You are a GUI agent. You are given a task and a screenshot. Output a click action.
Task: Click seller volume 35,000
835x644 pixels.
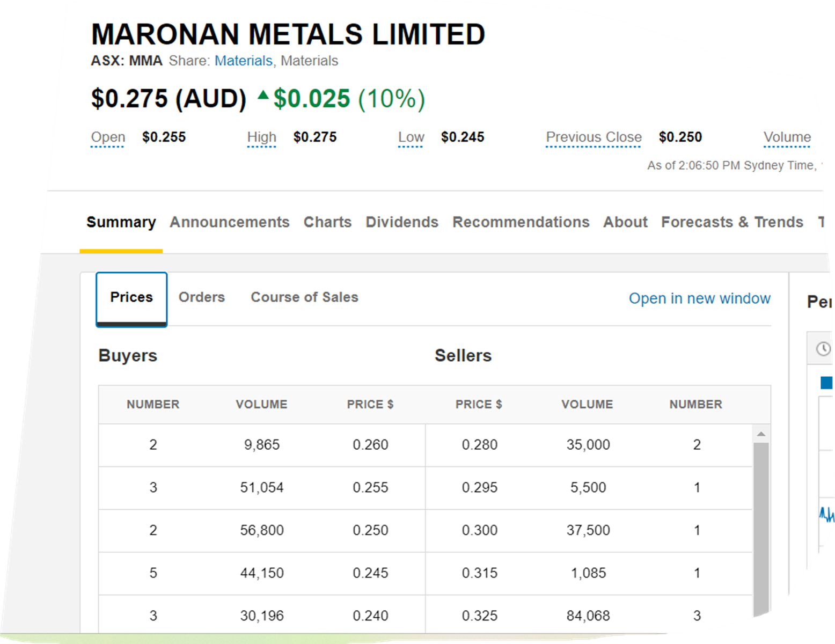click(588, 445)
